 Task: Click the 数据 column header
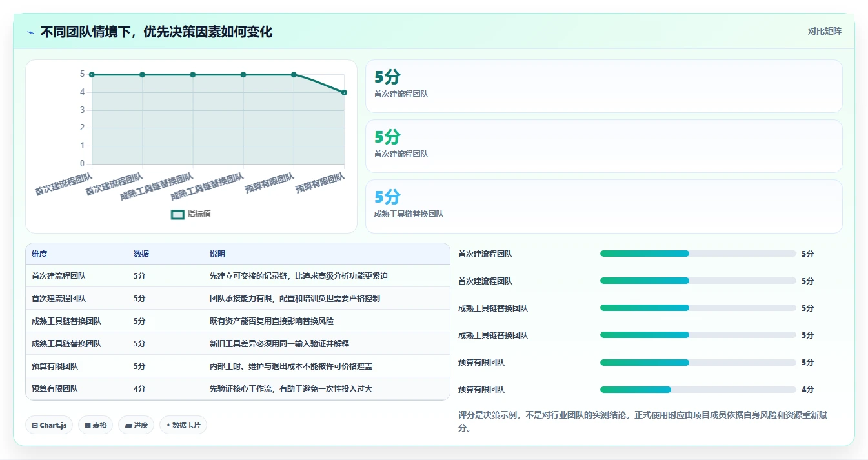click(141, 254)
